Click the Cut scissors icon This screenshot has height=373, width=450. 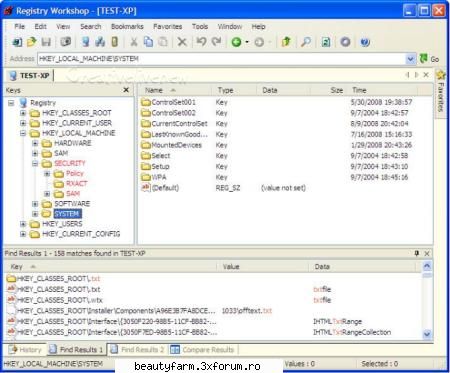[134, 42]
